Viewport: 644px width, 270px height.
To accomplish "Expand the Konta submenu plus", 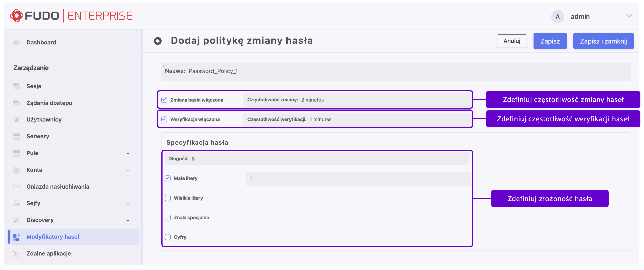I will coord(128,170).
